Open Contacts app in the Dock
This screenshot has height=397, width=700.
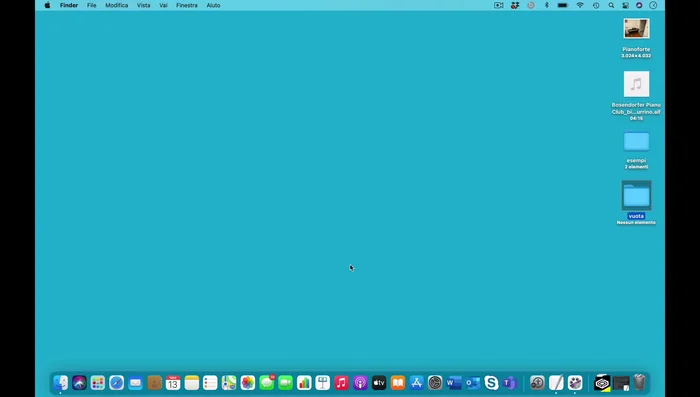pos(154,383)
